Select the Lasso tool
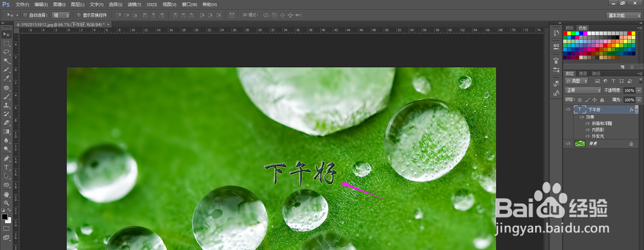644x250 pixels. click(6, 52)
